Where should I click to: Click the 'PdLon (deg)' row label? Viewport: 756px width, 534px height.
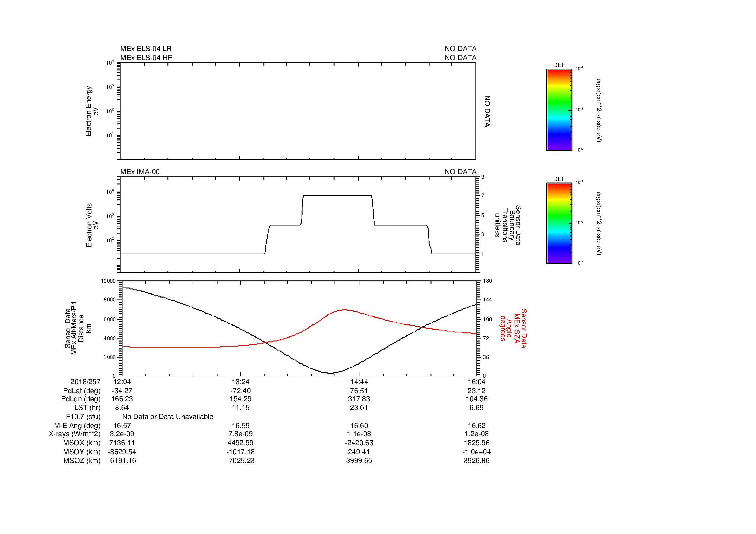[x=81, y=399]
